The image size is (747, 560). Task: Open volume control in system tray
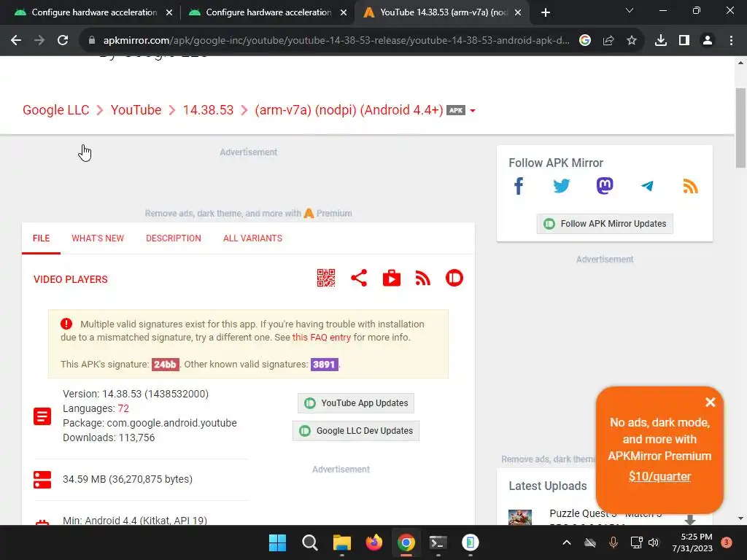(654, 542)
